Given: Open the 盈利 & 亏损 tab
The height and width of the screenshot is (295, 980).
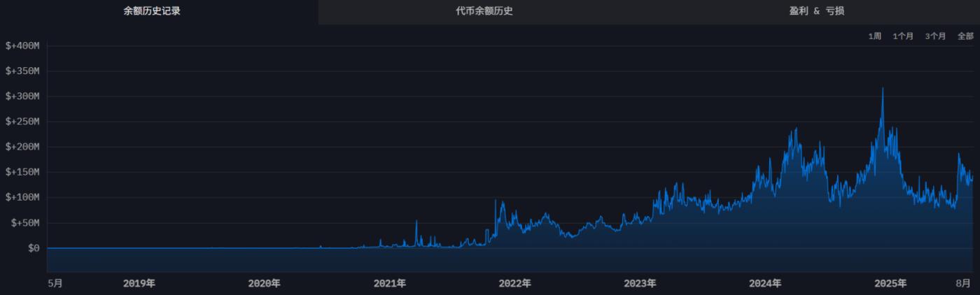Looking at the screenshot, I should coord(816,11).
